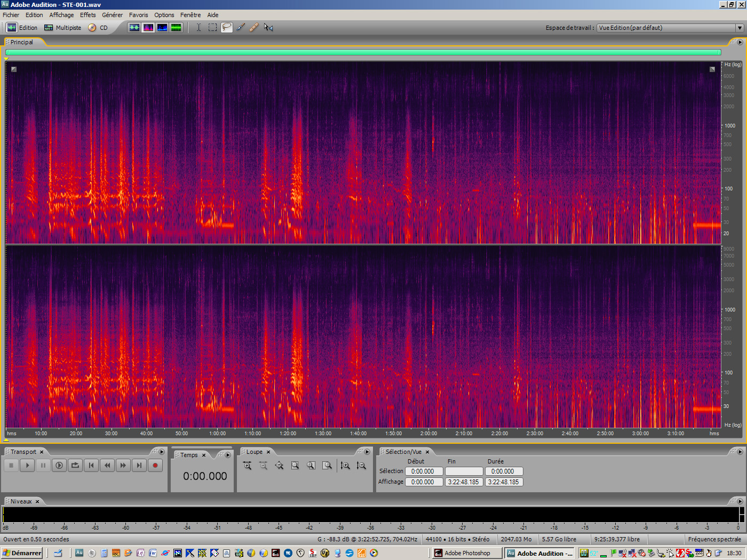Toggle loop playback in the Transport panel

(75, 465)
